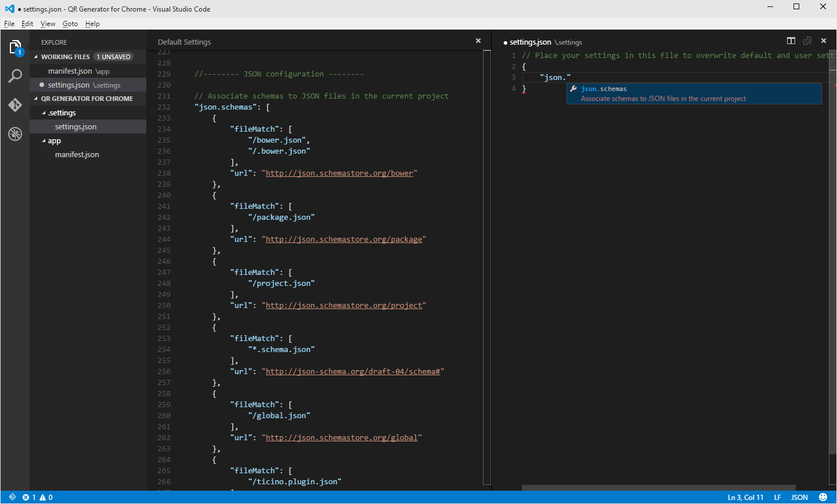Click the VS Code logo in title bar
The image size is (837, 504).
click(x=9, y=9)
